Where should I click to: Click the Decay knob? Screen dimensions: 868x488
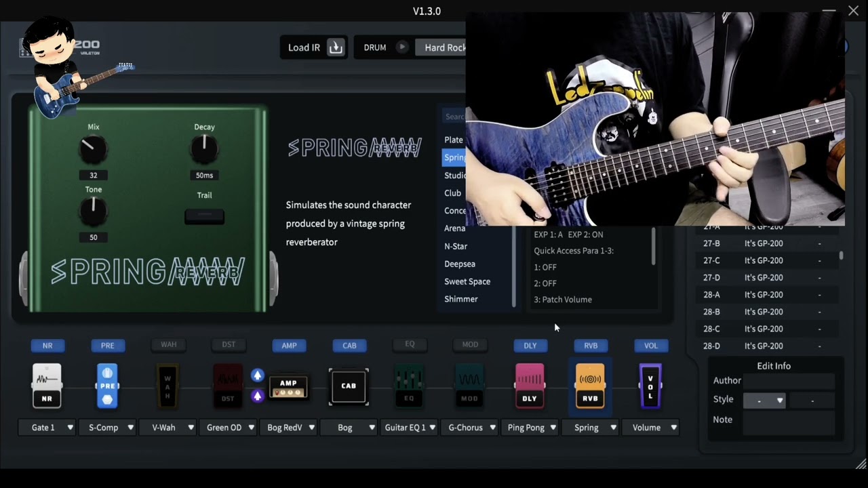coord(204,150)
